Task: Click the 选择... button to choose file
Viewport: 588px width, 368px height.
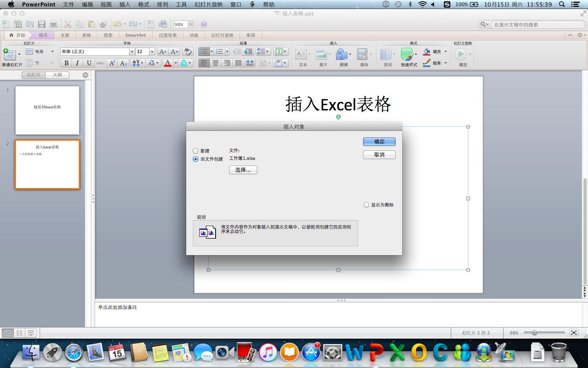Action: (x=243, y=170)
